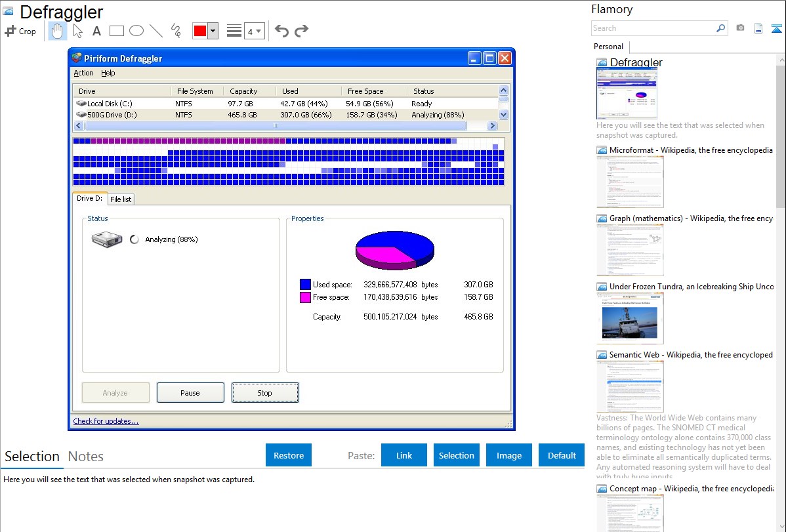Pick the rectangle drawing tool
The height and width of the screenshot is (532, 786).
116,31
